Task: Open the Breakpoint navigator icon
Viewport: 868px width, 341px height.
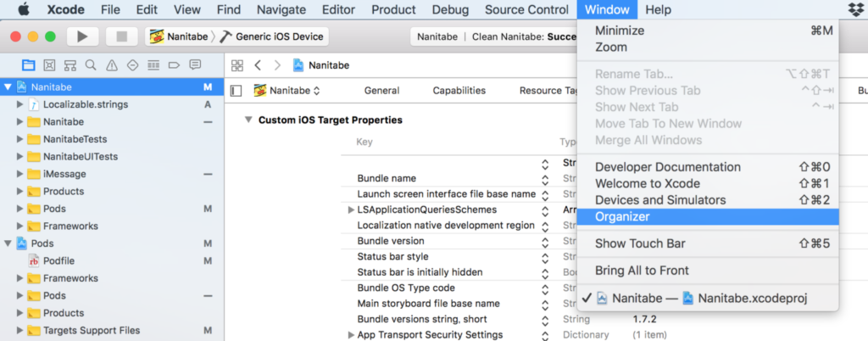Action: coord(174,65)
